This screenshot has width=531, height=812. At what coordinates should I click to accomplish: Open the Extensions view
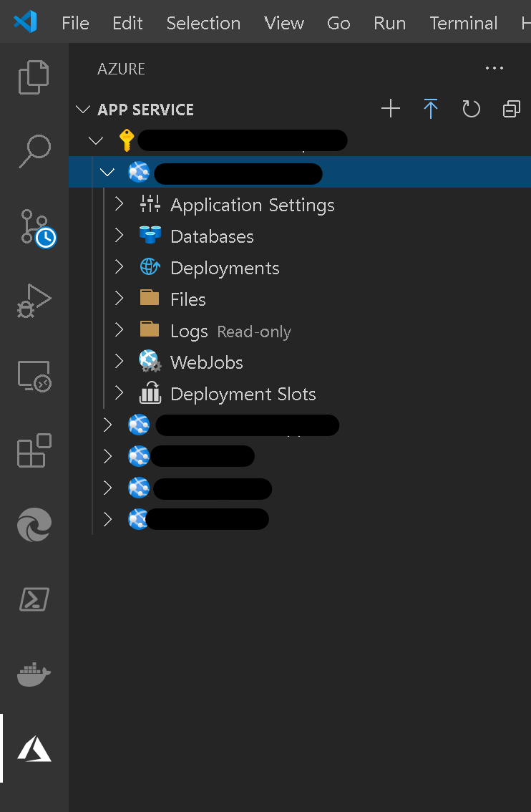pyautogui.click(x=34, y=450)
